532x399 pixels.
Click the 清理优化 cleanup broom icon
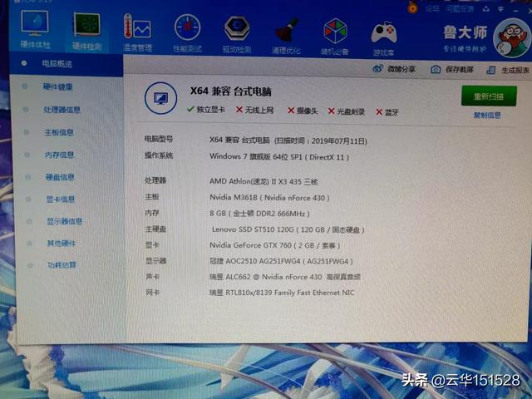click(287, 33)
